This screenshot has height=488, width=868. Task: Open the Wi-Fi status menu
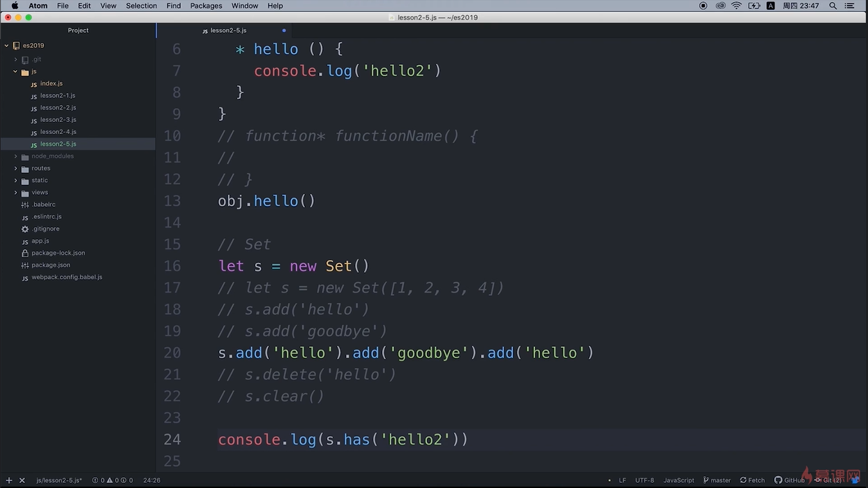(x=737, y=6)
